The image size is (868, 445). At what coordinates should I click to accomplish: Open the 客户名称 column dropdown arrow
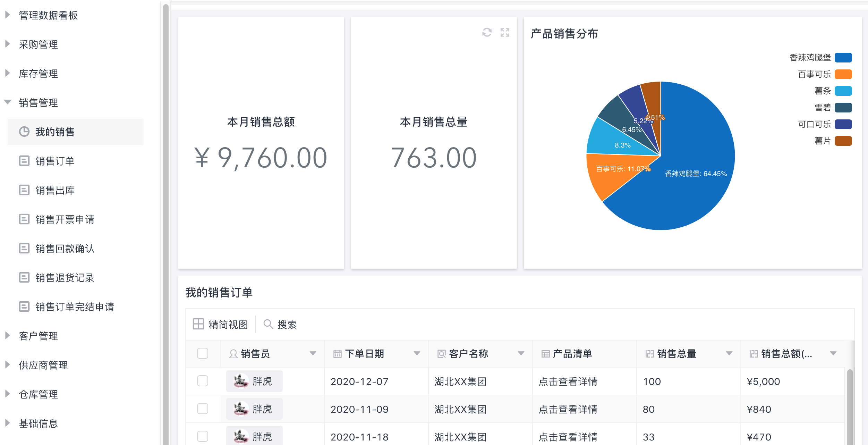click(x=521, y=354)
